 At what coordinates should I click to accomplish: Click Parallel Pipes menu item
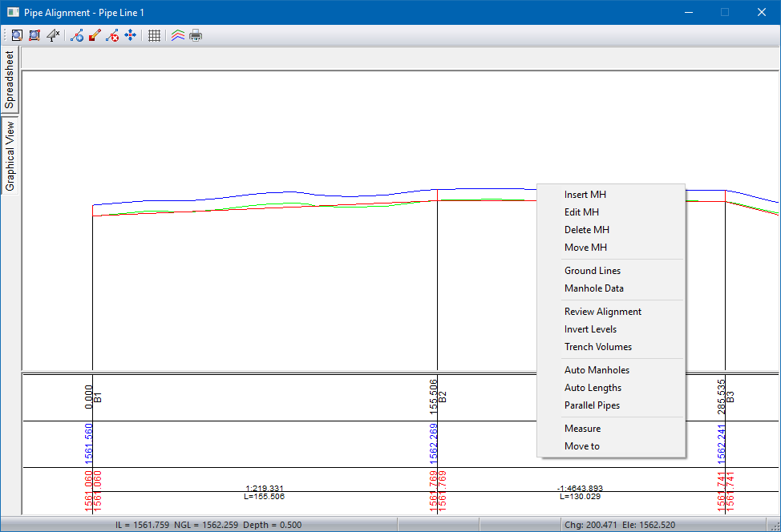pos(592,405)
